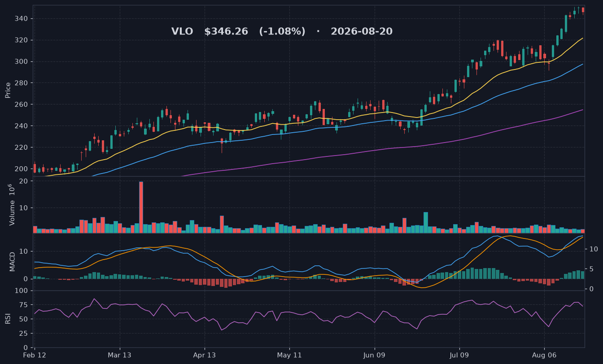Click the RSI axis label
This screenshot has width=603, height=364.
pos(8,319)
